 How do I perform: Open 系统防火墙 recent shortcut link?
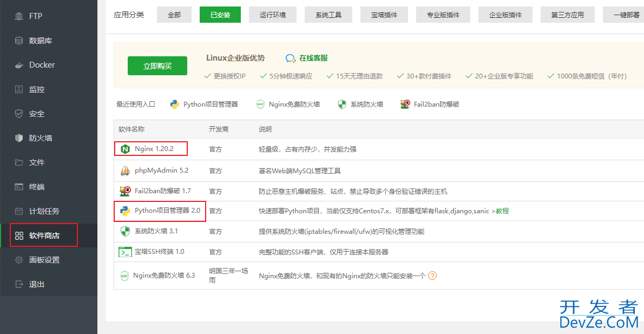[367, 104]
